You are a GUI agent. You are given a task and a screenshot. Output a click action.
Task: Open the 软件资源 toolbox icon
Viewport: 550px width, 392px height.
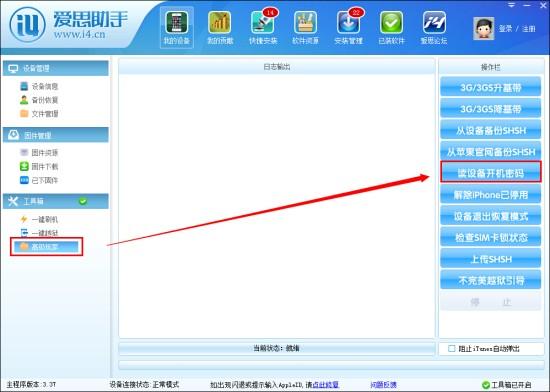306,28
